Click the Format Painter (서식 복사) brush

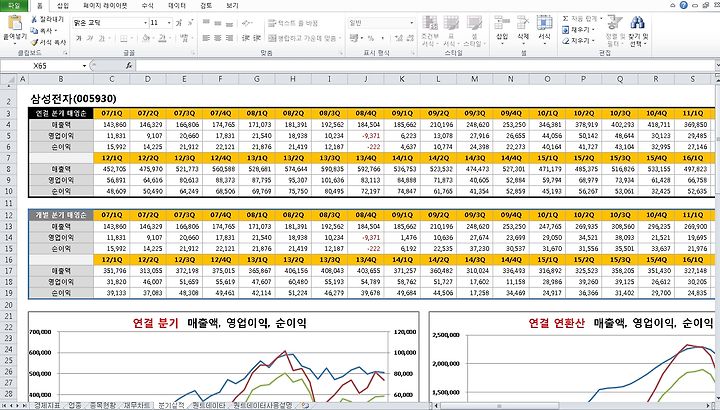pos(34,42)
